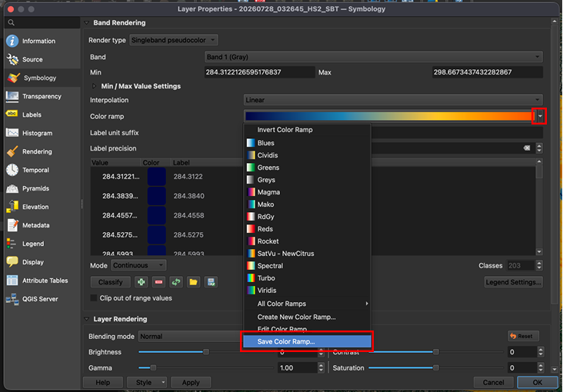Image resolution: width=563 pixels, height=392 pixels.
Task: Click the Help button
Action: pos(103,382)
